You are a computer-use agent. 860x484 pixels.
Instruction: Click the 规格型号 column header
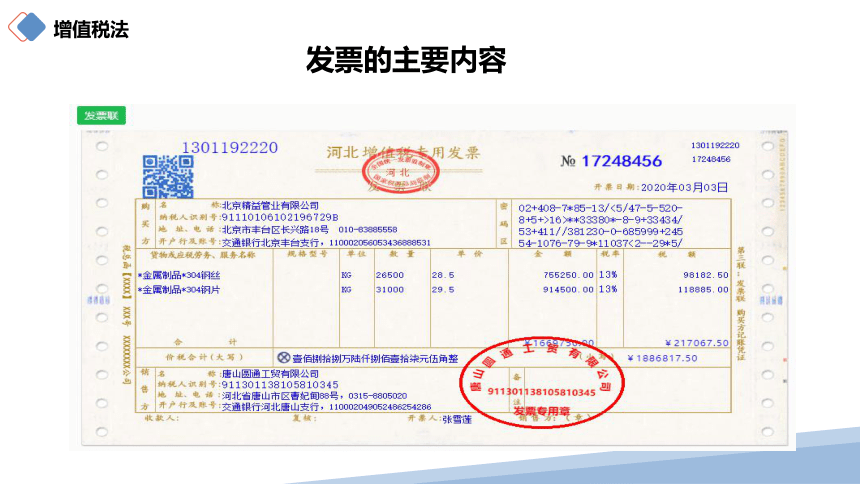point(307,254)
